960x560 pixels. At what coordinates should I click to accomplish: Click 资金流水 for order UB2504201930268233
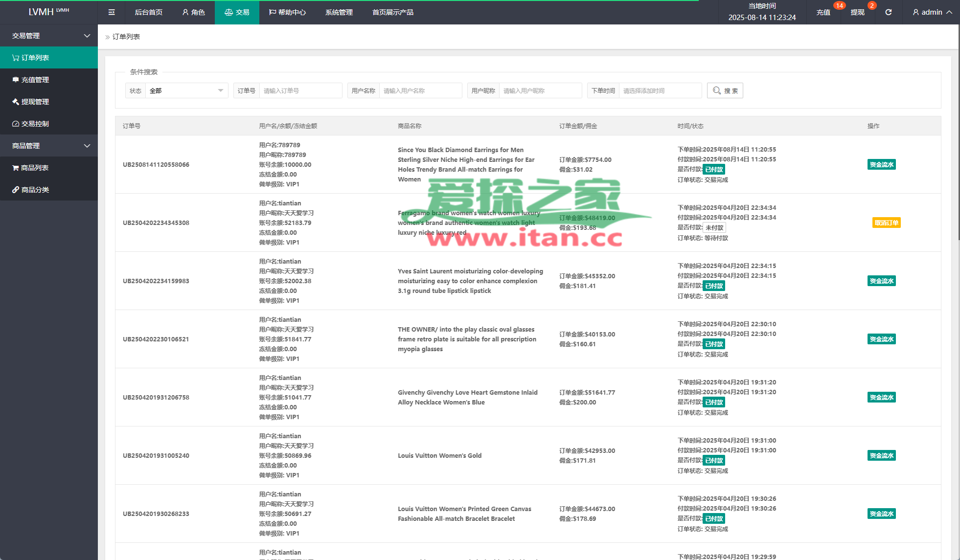(x=881, y=514)
